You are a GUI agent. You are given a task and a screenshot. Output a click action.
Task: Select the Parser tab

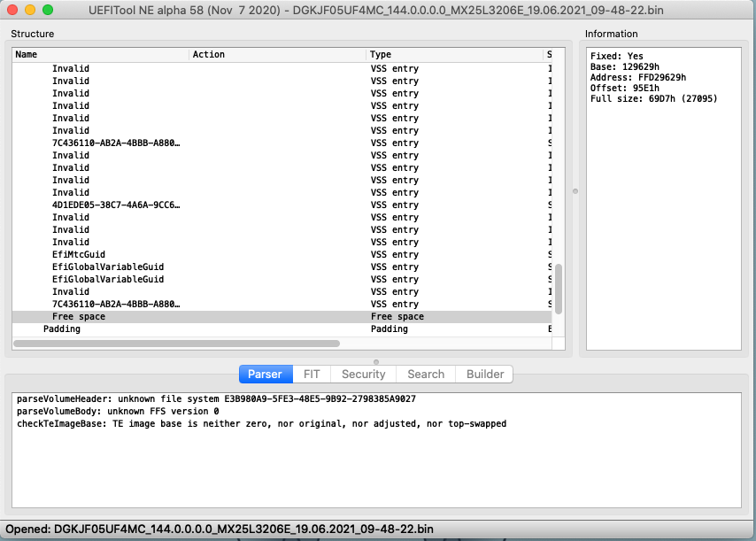pyautogui.click(x=266, y=375)
